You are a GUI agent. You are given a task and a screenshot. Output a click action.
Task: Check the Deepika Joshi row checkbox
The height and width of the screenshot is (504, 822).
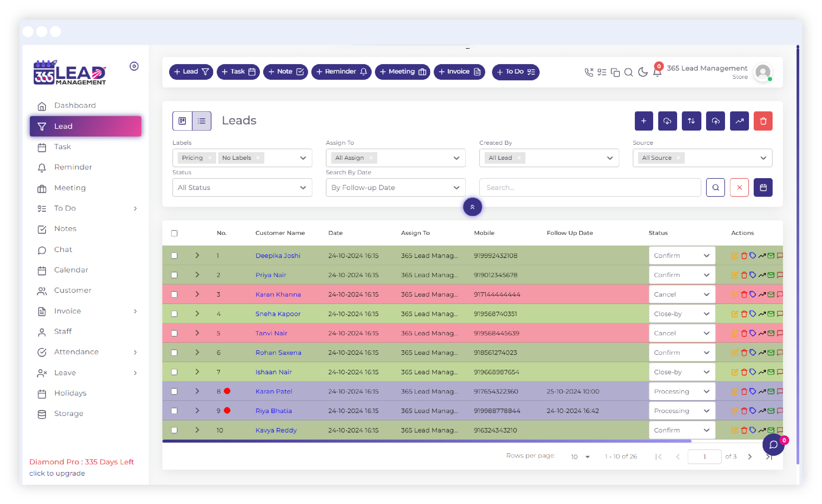(174, 256)
